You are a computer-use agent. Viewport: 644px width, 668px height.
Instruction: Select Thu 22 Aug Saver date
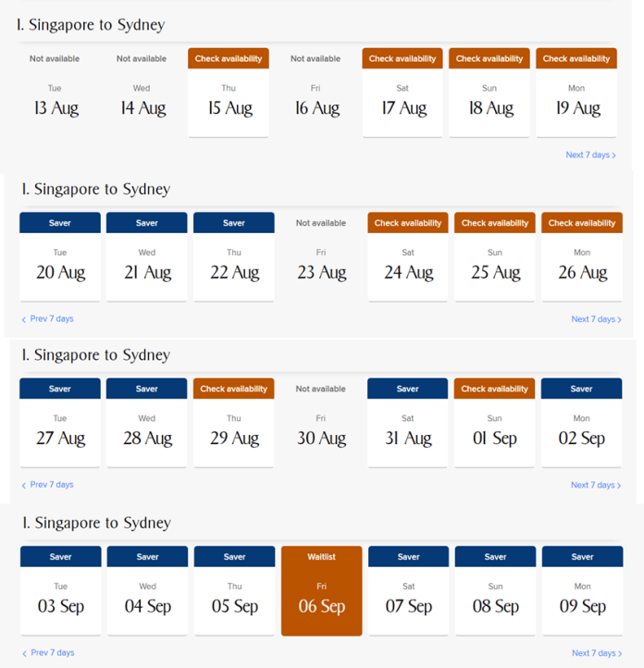(x=234, y=258)
